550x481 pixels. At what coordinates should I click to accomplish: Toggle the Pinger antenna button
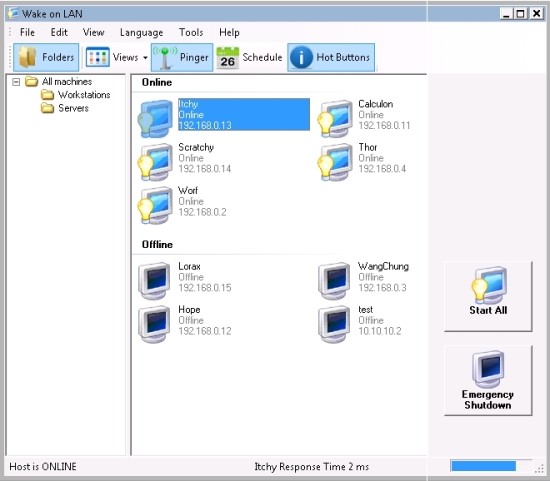[182, 57]
